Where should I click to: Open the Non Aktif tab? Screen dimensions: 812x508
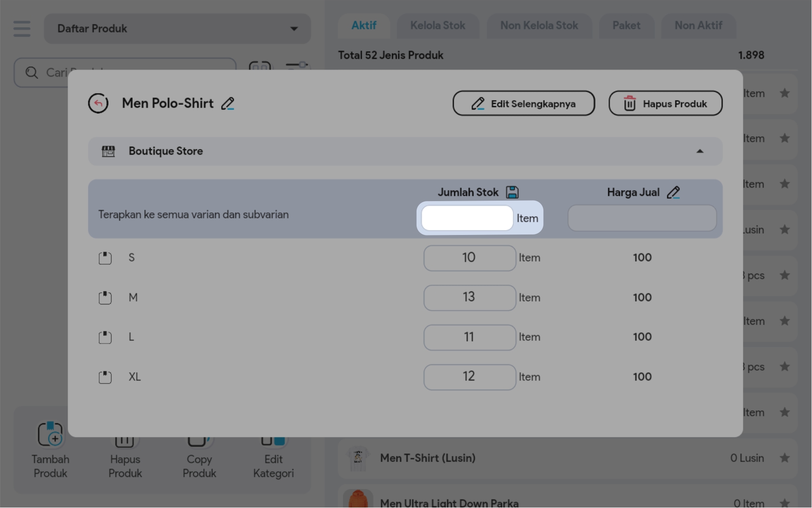698,26
